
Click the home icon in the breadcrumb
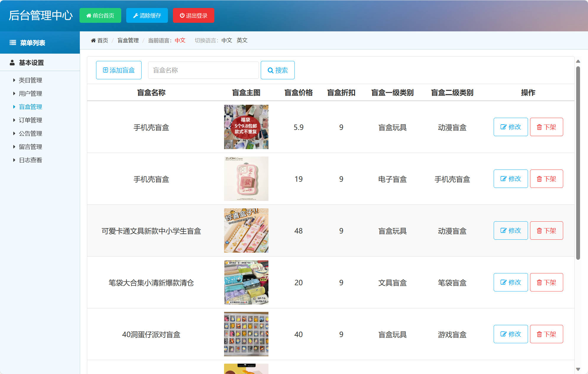pos(93,40)
